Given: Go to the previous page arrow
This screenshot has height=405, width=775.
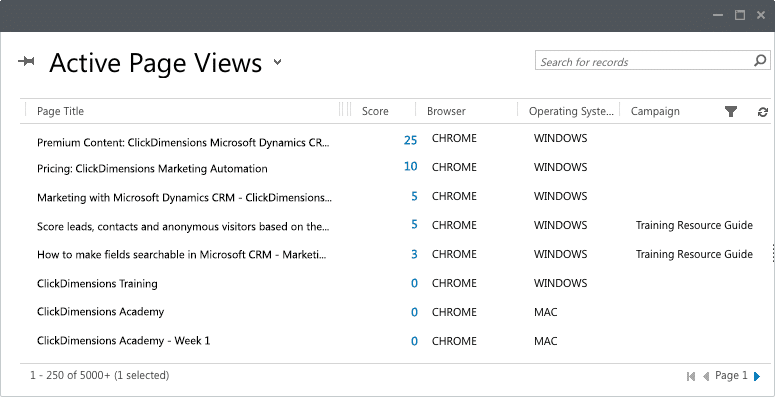Looking at the screenshot, I should point(706,376).
